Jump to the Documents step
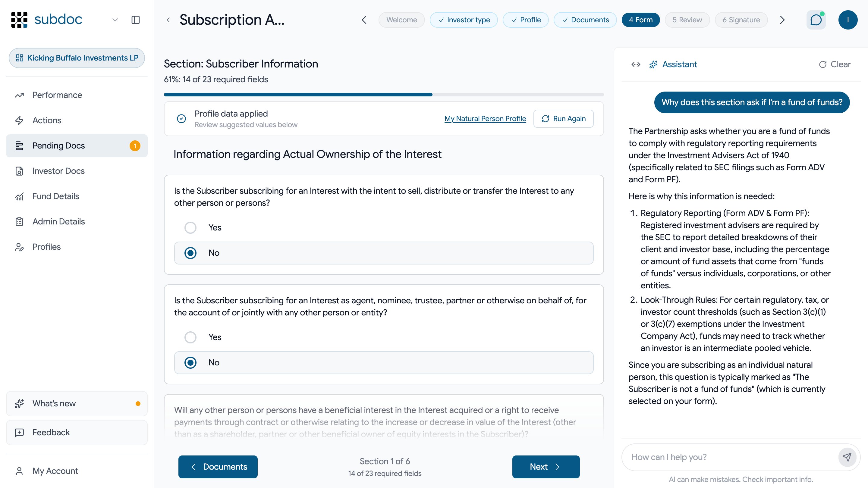This screenshot has width=868, height=488. pos(585,20)
